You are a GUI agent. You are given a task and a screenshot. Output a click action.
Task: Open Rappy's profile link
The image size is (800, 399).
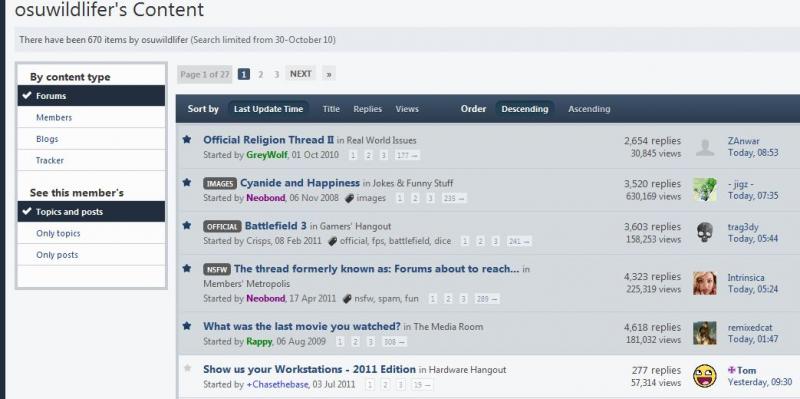(x=259, y=341)
